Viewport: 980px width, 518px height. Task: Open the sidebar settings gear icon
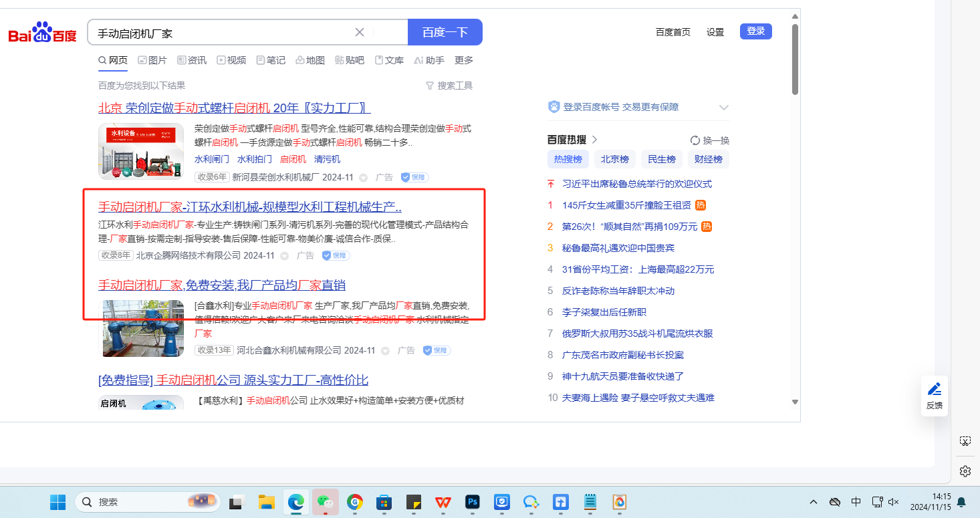965,471
